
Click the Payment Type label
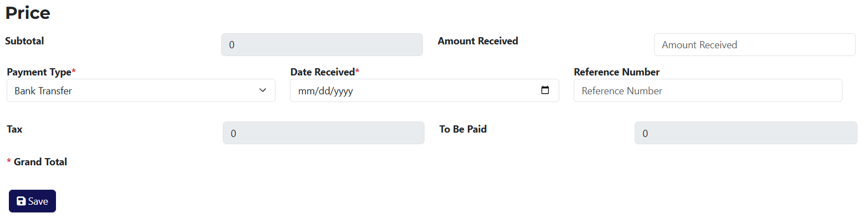tap(39, 72)
